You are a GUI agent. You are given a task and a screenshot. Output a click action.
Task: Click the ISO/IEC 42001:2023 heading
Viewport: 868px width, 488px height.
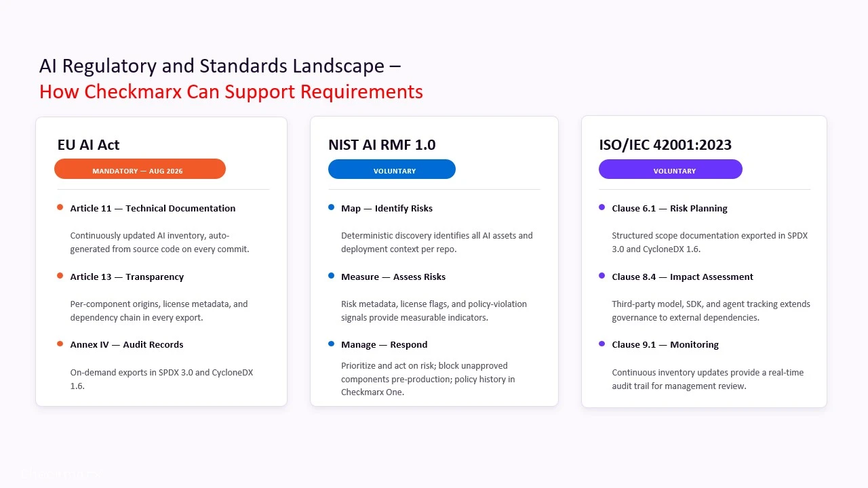(665, 144)
